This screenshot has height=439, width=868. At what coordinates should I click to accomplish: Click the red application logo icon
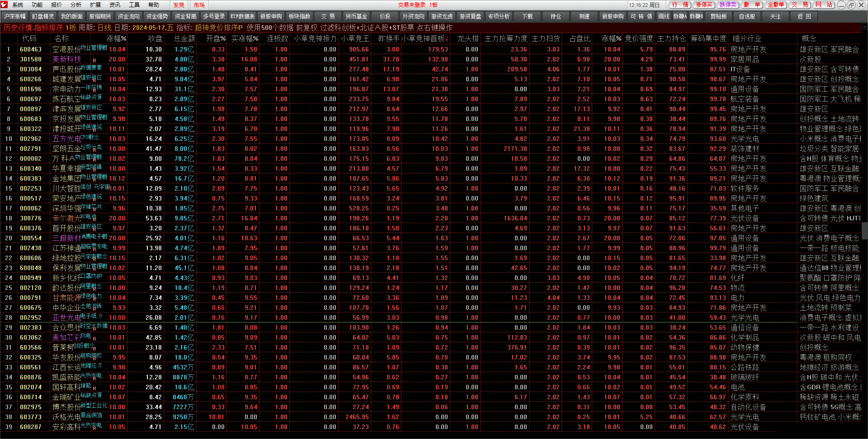click(x=5, y=5)
